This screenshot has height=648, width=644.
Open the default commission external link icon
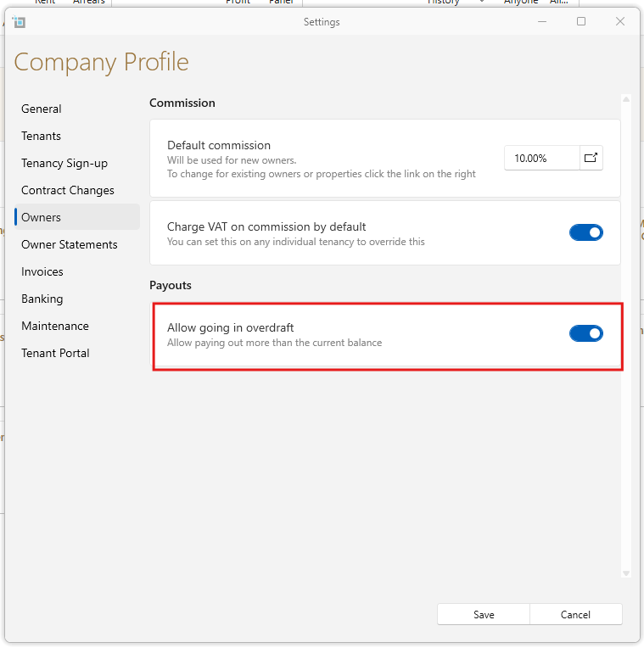591,158
